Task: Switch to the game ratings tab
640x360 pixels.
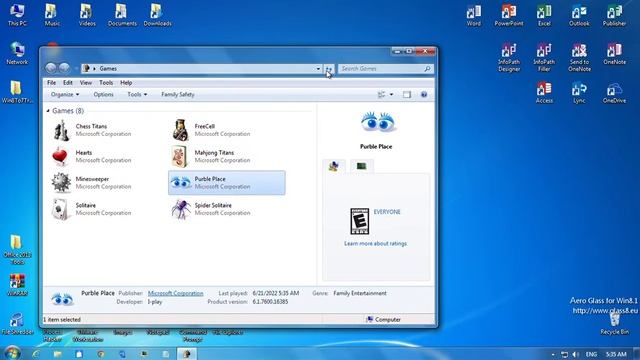Action: pyautogui.click(x=334, y=166)
